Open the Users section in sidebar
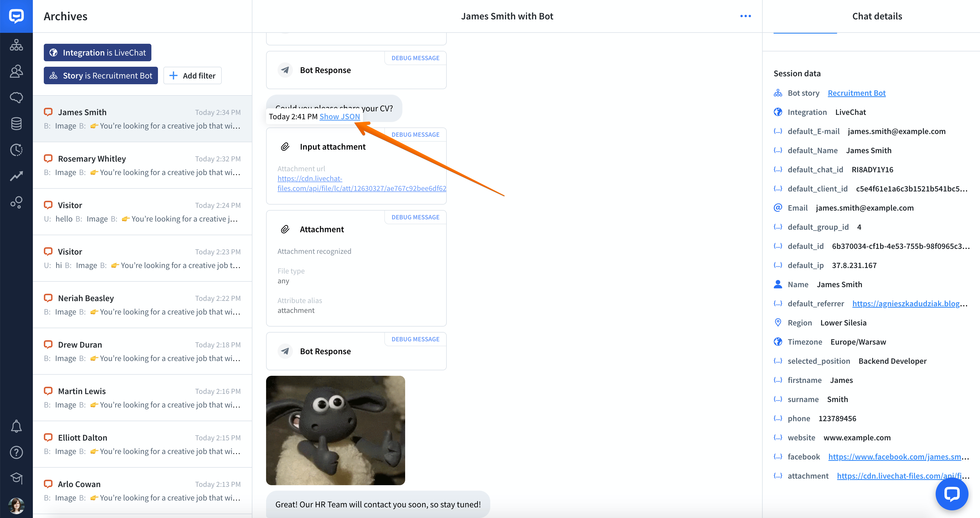This screenshot has width=980, height=518. click(16, 71)
